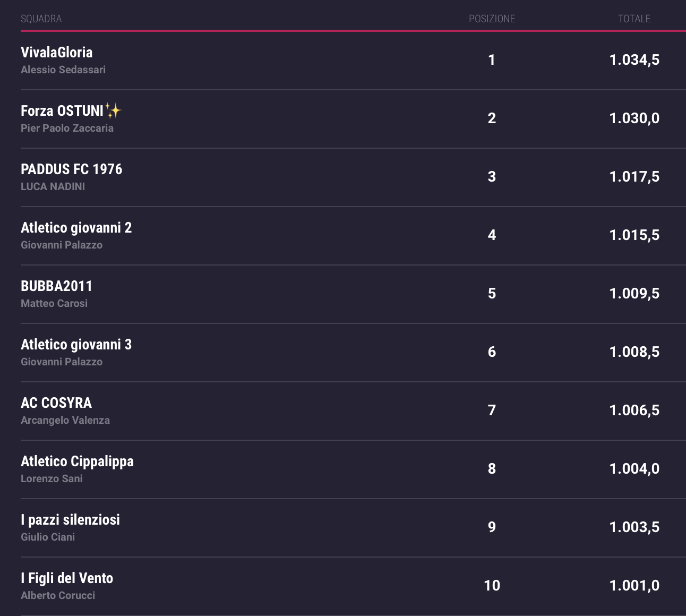Click the 1.001,0 total score
686x616 pixels.
click(x=634, y=586)
